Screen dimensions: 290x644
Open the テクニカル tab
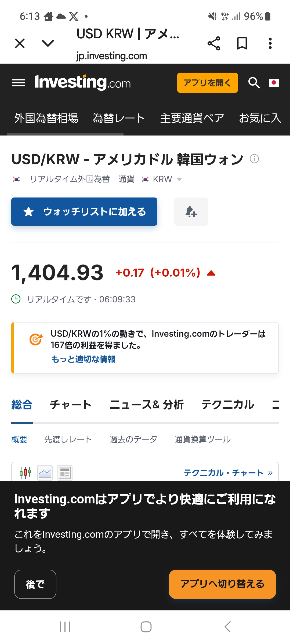(x=227, y=405)
